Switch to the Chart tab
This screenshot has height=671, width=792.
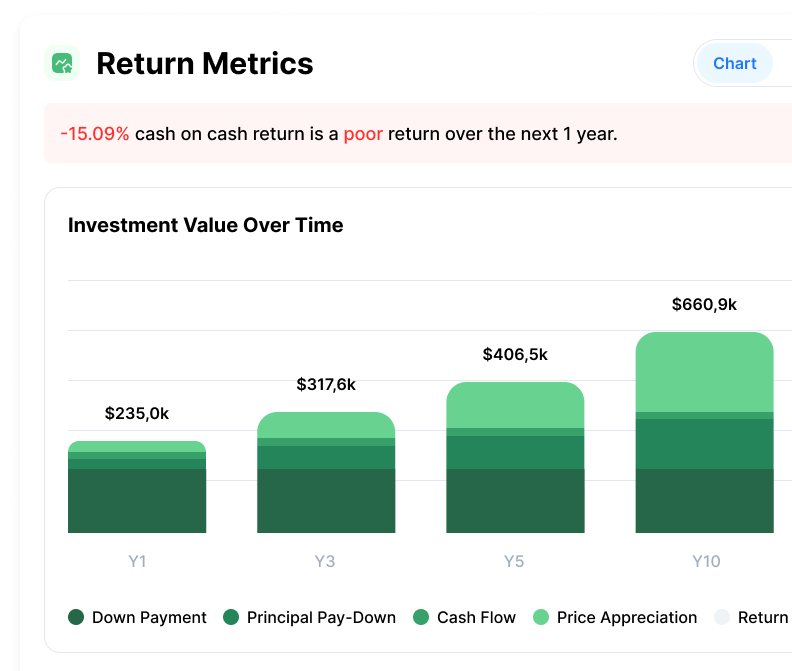pyautogui.click(x=734, y=64)
